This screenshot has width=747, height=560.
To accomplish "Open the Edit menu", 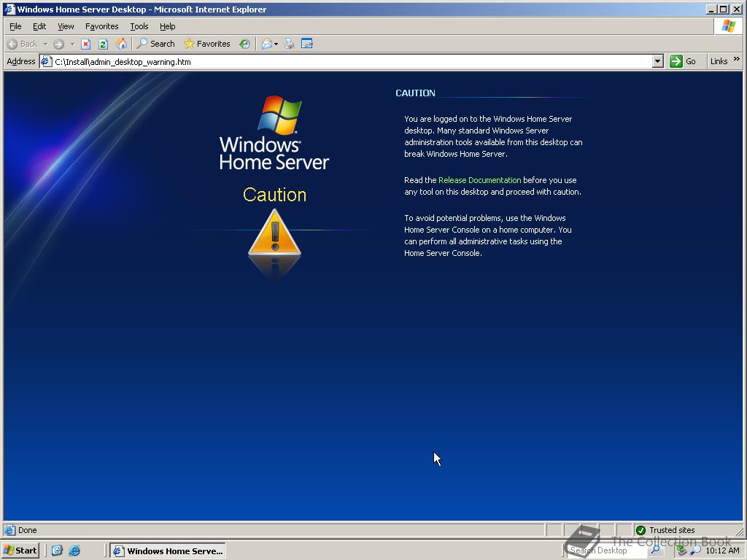I will (39, 26).
